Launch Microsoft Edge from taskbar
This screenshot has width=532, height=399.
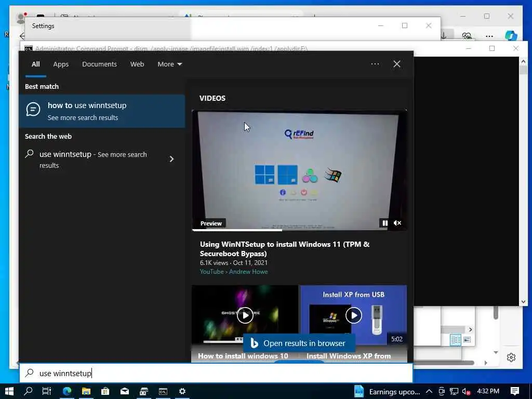point(67,392)
